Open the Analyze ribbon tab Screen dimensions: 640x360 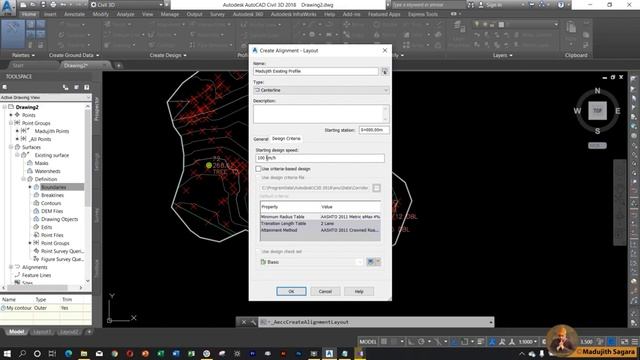(x=125, y=14)
